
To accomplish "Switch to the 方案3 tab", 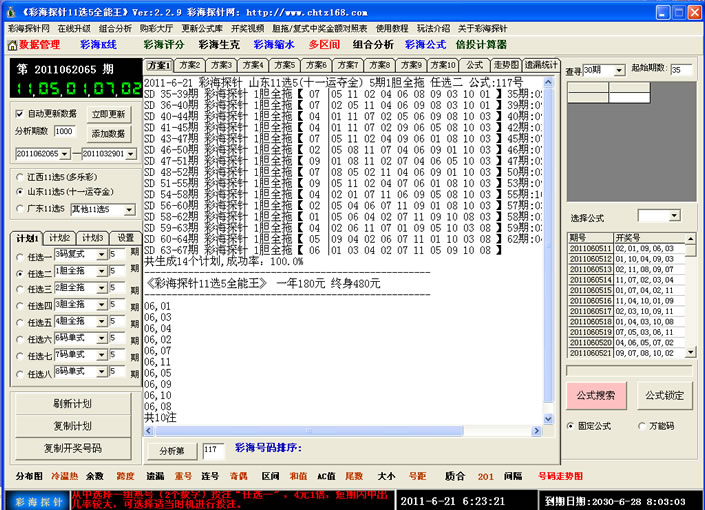I will point(221,65).
